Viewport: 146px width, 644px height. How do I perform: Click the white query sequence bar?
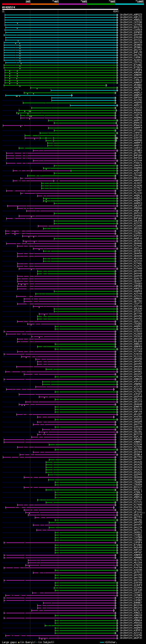point(60,9)
